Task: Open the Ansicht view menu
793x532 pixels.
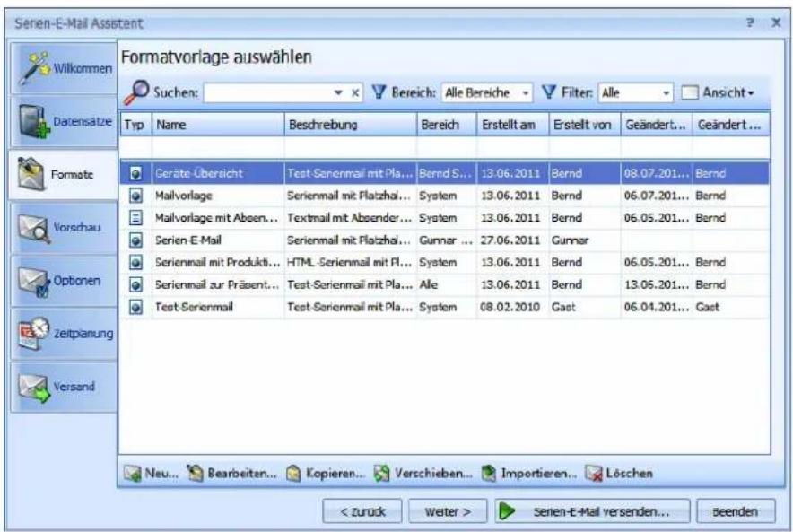Action: 719,92
